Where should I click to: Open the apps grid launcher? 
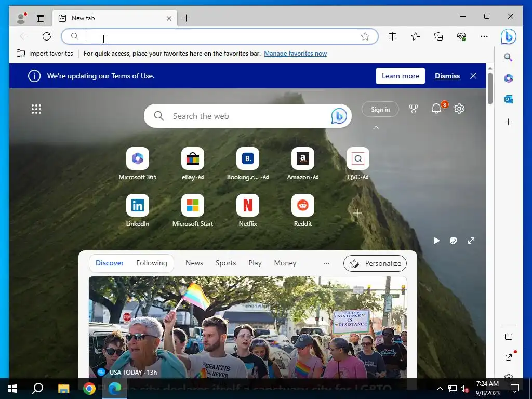(36, 109)
